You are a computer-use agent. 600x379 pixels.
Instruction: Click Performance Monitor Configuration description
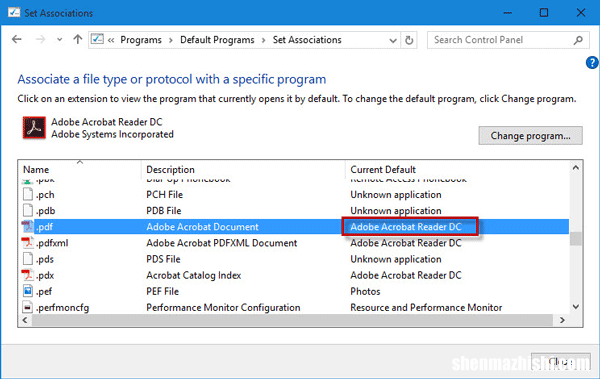223,308
